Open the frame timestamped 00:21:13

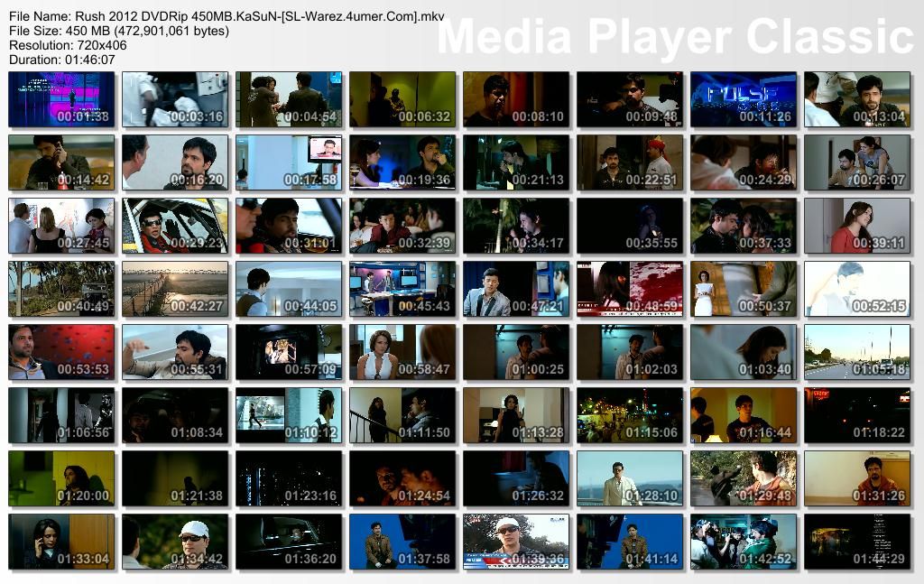516,162
